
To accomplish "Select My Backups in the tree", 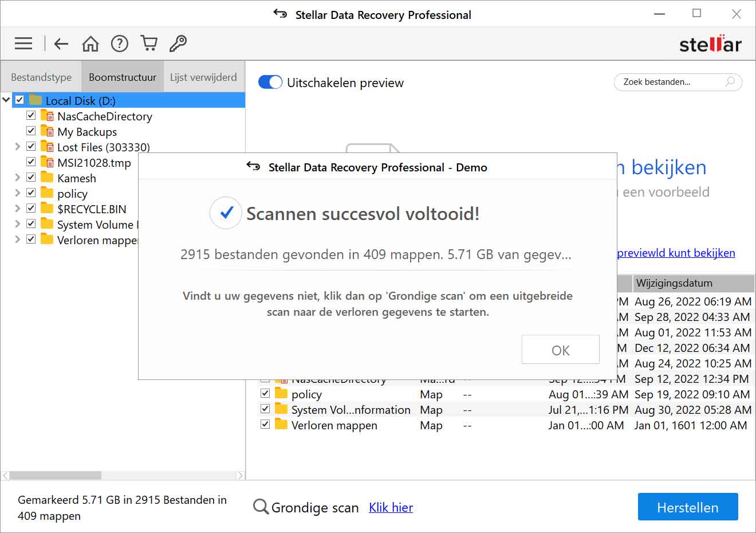I will tap(87, 132).
